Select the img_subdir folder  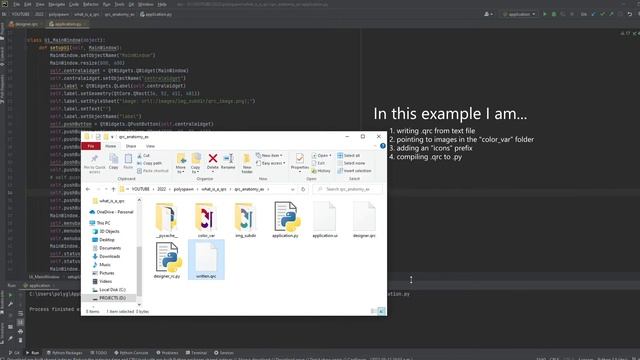pos(245,220)
